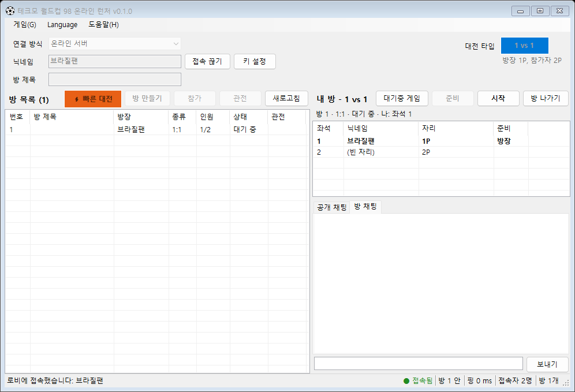Click 핑 0 ms status entry
Image resolution: width=575 pixels, height=392 pixels.
[480, 381]
